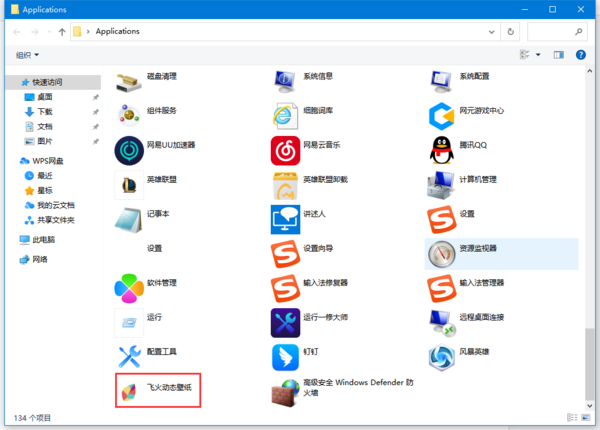This screenshot has width=600, height=430.
Task: Open Sogou 设置向导 icon
Action: (285, 254)
